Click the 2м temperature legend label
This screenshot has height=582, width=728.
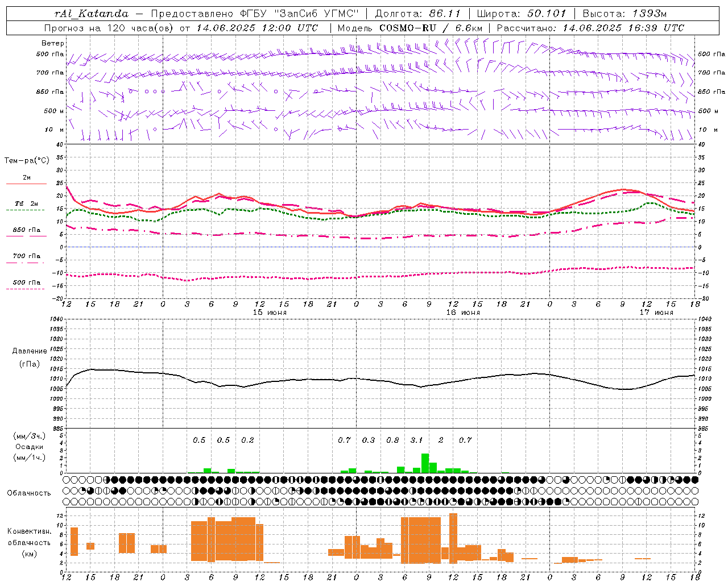coord(27,177)
